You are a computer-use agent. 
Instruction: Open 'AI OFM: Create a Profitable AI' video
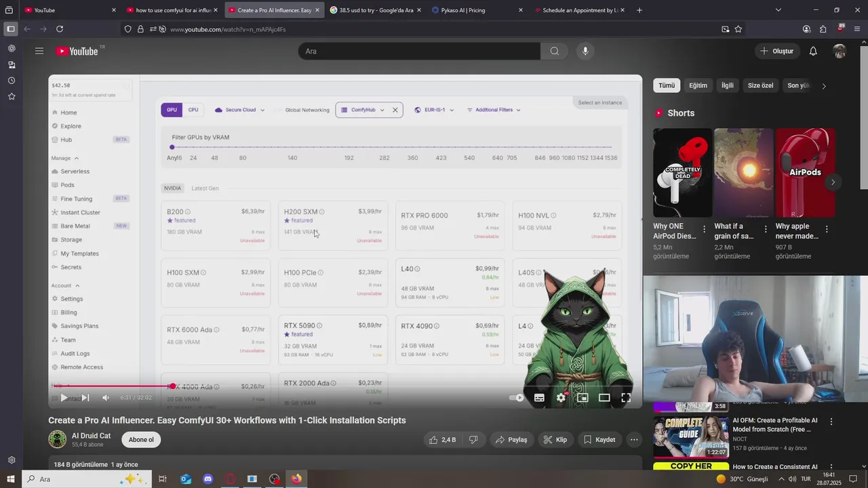775,425
